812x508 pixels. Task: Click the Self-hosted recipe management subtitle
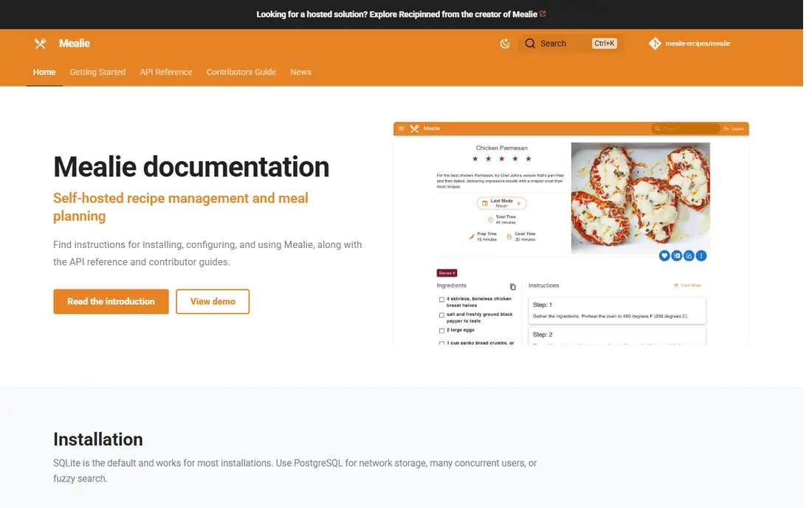(x=181, y=207)
